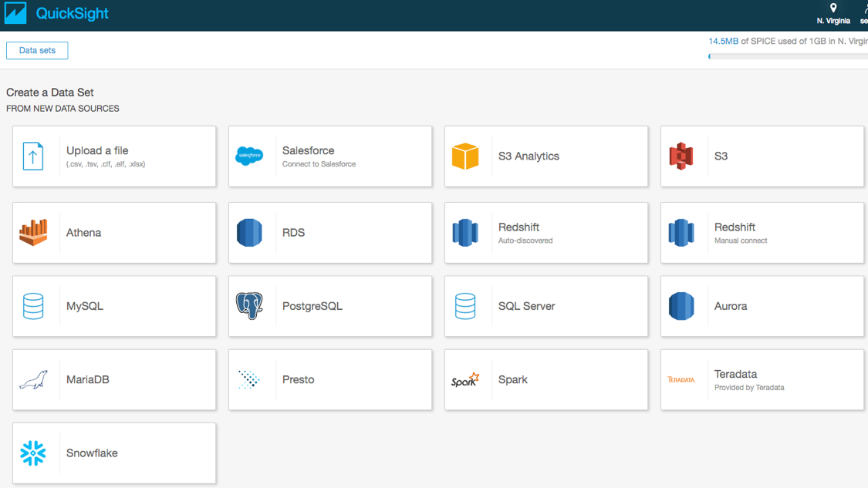
Task: Choose the Spark label
Action: click(512, 379)
